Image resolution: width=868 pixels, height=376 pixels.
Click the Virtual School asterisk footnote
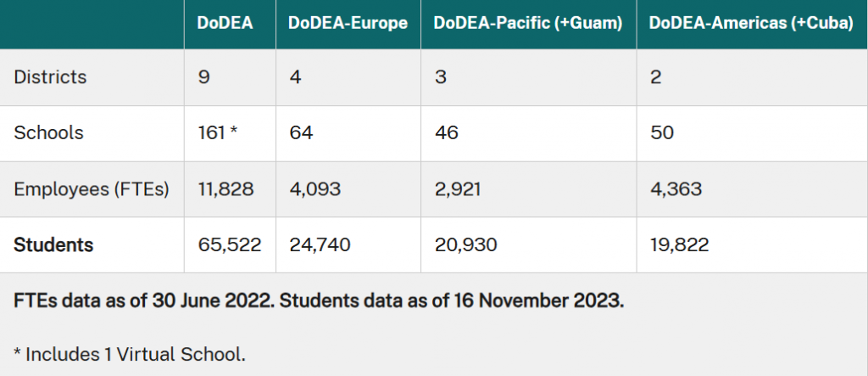(x=130, y=354)
